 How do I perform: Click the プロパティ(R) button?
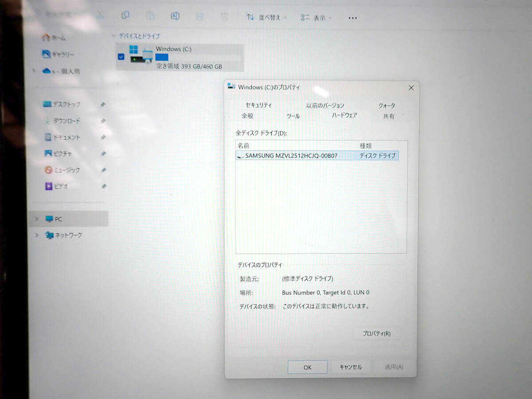[376, 334]
